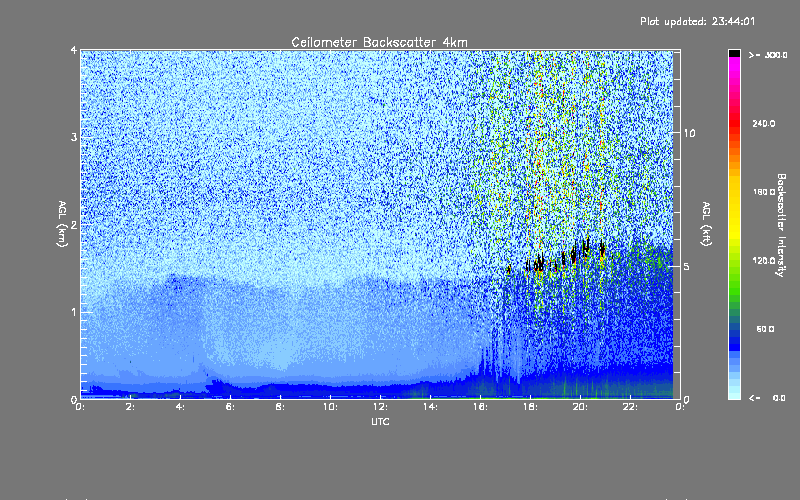Viewport: 800px width, 500px height.
Task: Select the 'UTC' x-axis label
Action: pyautogui.click(x=380, y=421)
